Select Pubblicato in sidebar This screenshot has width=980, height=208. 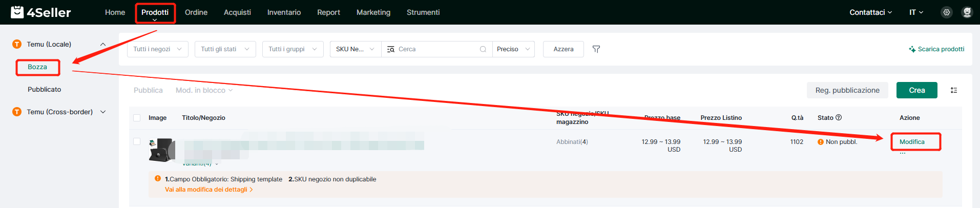pos(45,89)
